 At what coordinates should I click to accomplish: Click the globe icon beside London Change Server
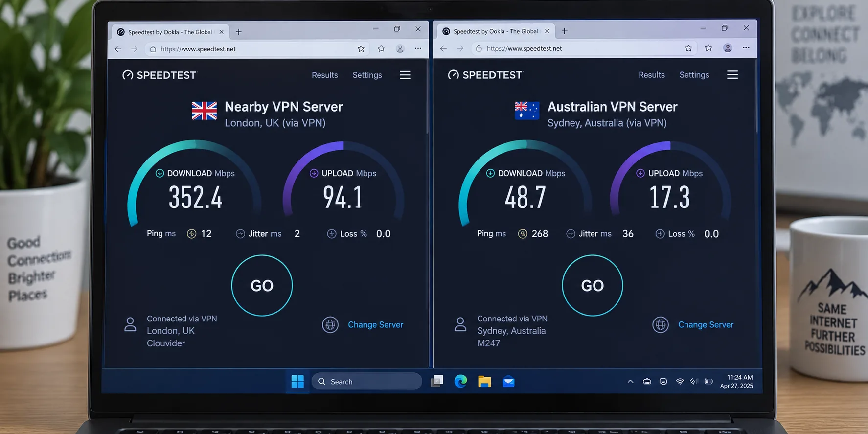pos(330,324)
